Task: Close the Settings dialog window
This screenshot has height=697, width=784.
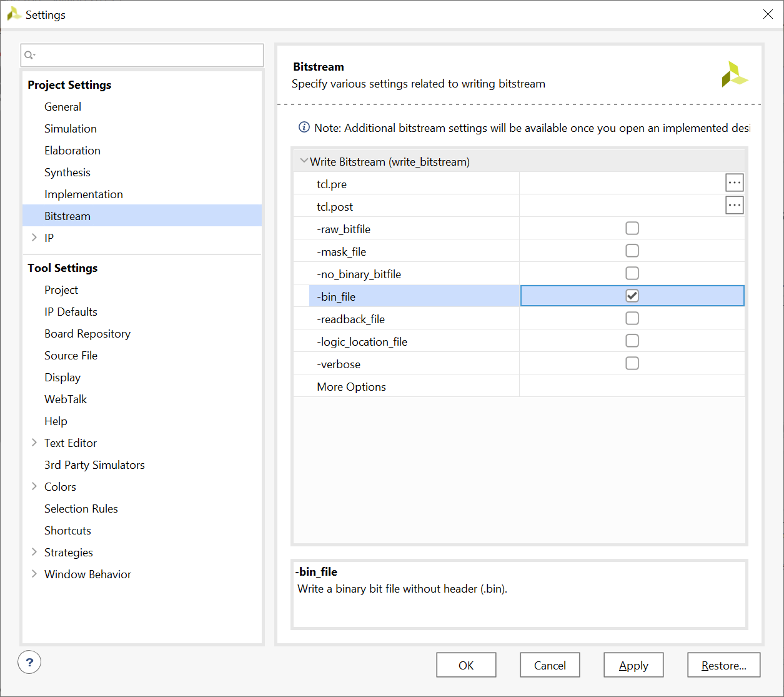Action: coord(768,14)
